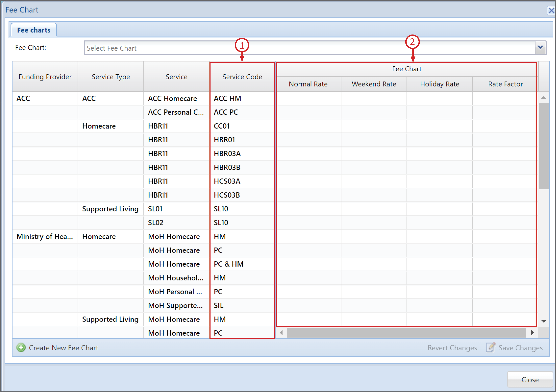Select the ACC Homecare service cell
This screenshot has width=556, height=392.
click(x=176, y=98)
